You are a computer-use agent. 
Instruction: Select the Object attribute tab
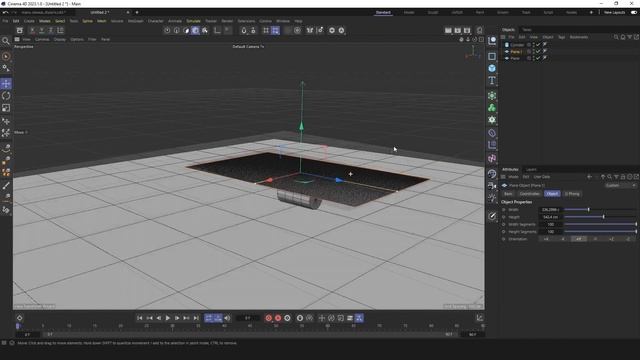(552, 194)
